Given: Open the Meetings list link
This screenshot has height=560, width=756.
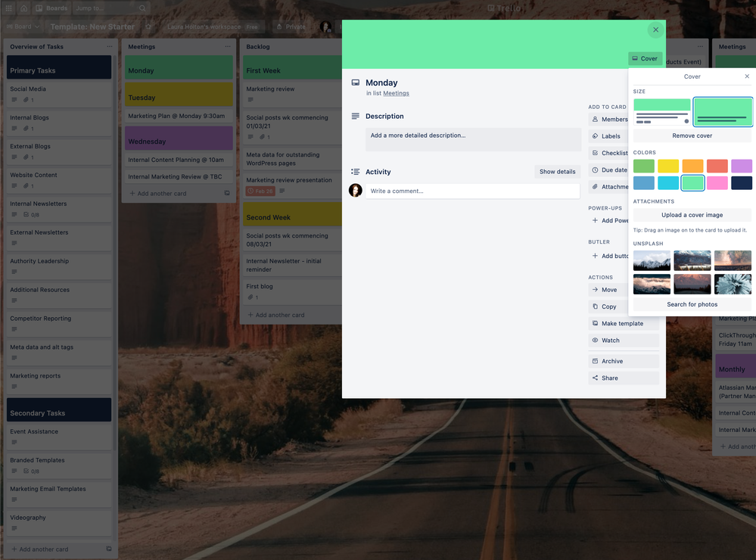Looking at the screenshot, I should [x=396, y=94].
